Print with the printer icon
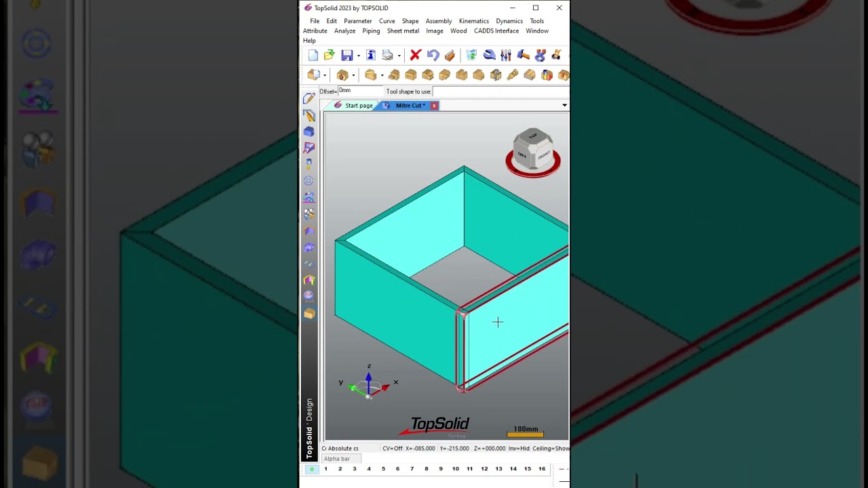The height and width of the screenshot is (488, 868). (387, 56)
